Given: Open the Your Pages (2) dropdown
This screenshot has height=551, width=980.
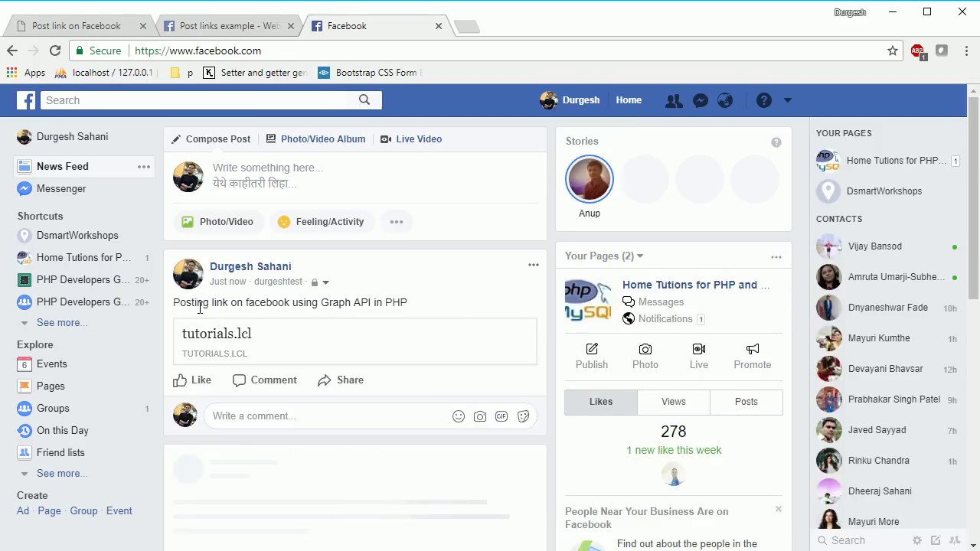Looking at the screenshot, I should pyautogui.click(x=604, y=256).
